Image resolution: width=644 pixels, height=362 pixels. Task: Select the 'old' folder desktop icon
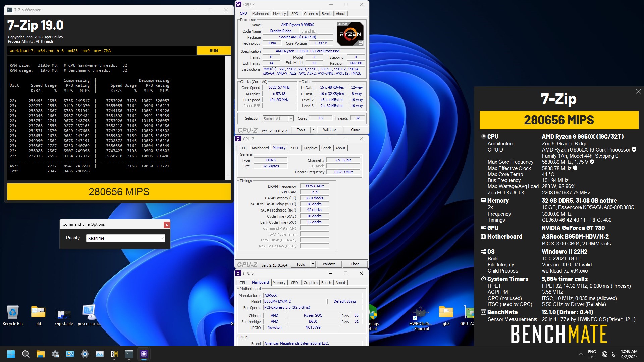tap(38, 315)
